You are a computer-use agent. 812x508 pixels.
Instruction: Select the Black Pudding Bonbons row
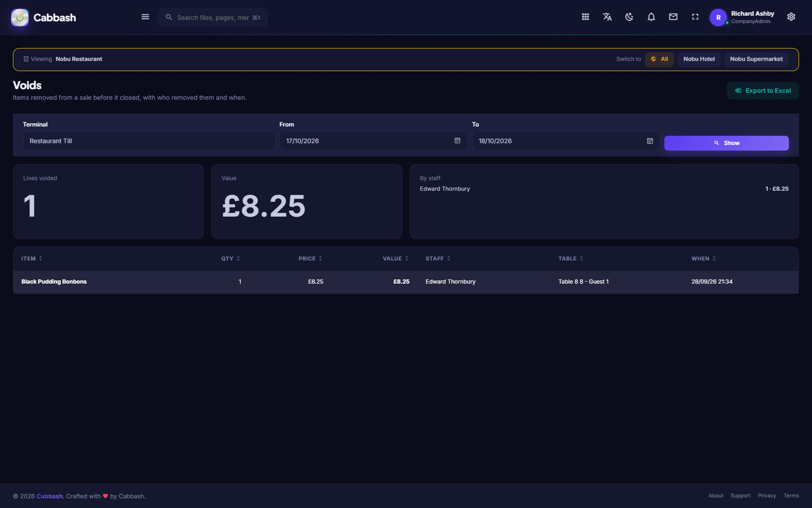tap(406, 282)
